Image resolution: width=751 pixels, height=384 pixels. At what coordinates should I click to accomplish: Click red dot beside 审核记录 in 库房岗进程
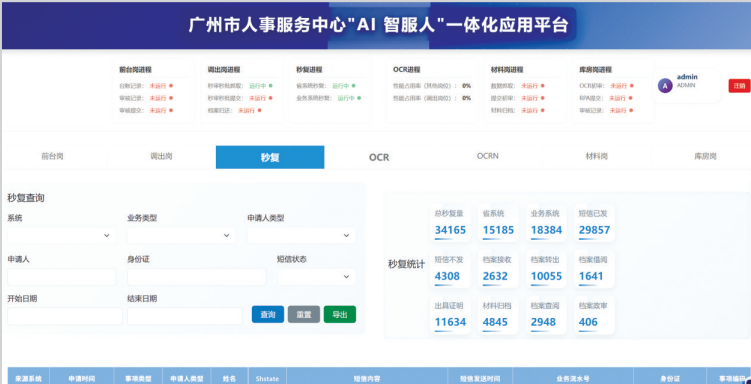click(x=632, y=110)
